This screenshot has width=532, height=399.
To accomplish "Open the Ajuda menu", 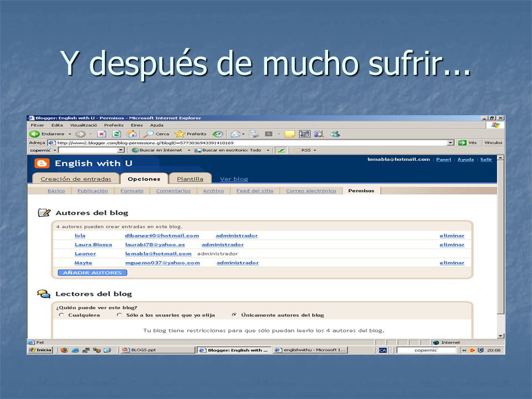I will 157,125.
